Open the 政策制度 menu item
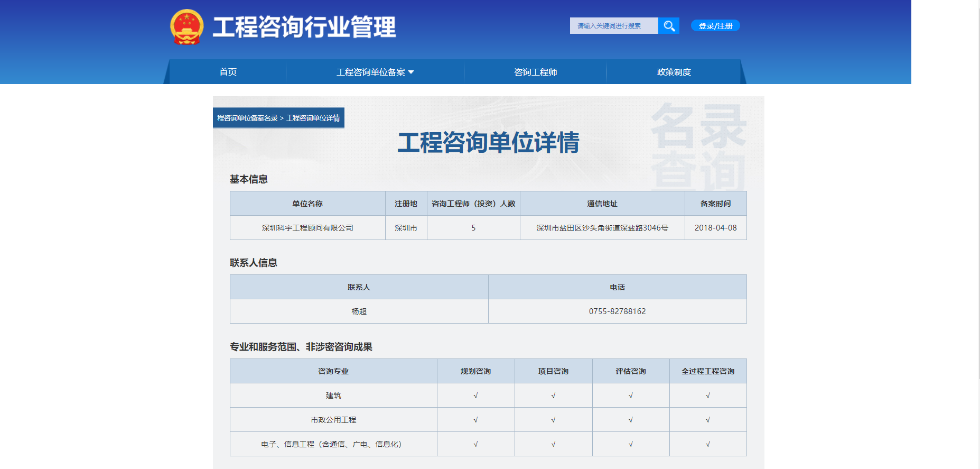 pos(674,72)
